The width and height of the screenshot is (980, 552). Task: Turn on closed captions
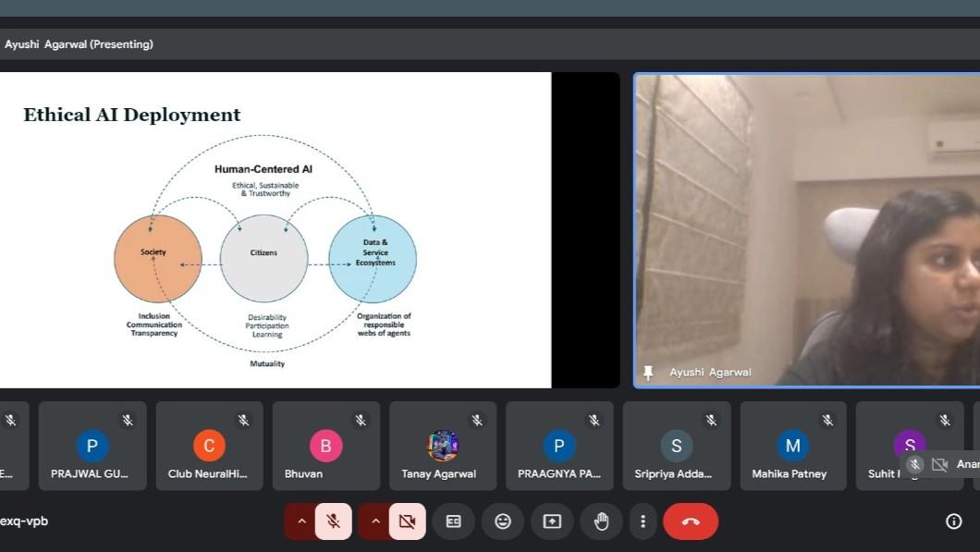(453, 521)
